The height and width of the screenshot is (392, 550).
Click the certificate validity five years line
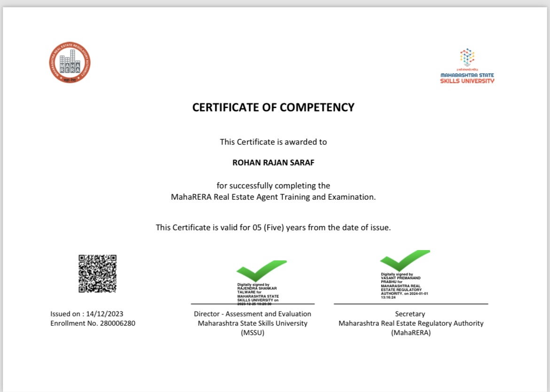click(273, 227)
